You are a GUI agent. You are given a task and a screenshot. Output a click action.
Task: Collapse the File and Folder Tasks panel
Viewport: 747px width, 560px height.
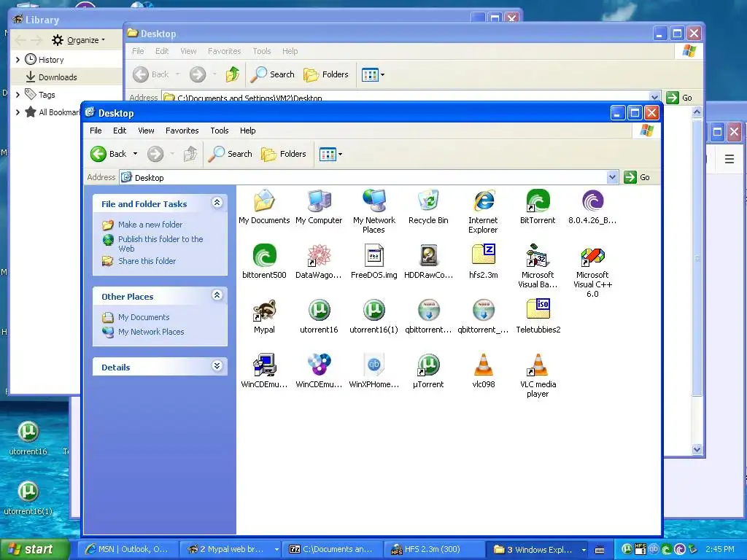[217, 203]
